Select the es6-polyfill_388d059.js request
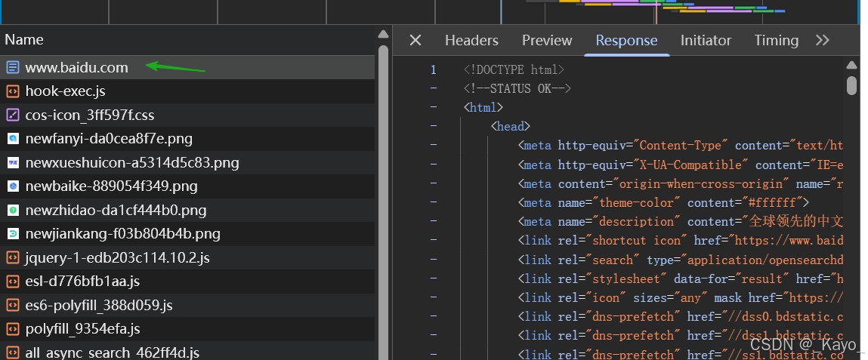Screen dimensions: 868x360 [187, 305]
